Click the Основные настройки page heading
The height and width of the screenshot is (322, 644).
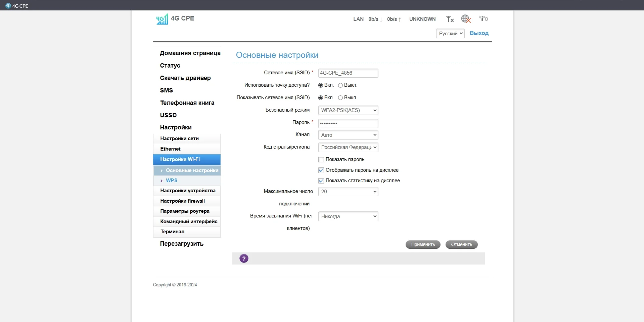[277, 55]
